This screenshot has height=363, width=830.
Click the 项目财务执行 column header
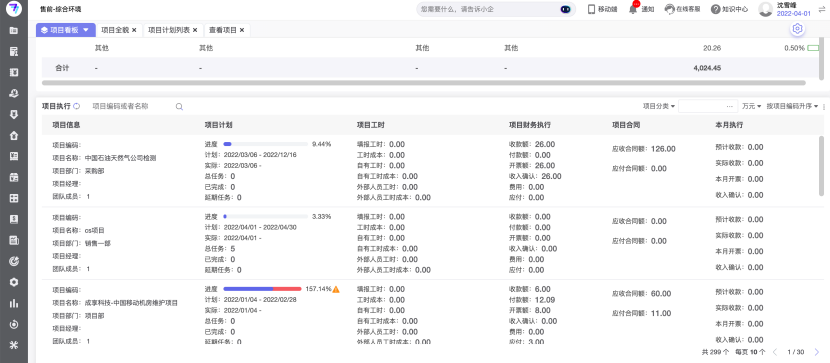530,125
